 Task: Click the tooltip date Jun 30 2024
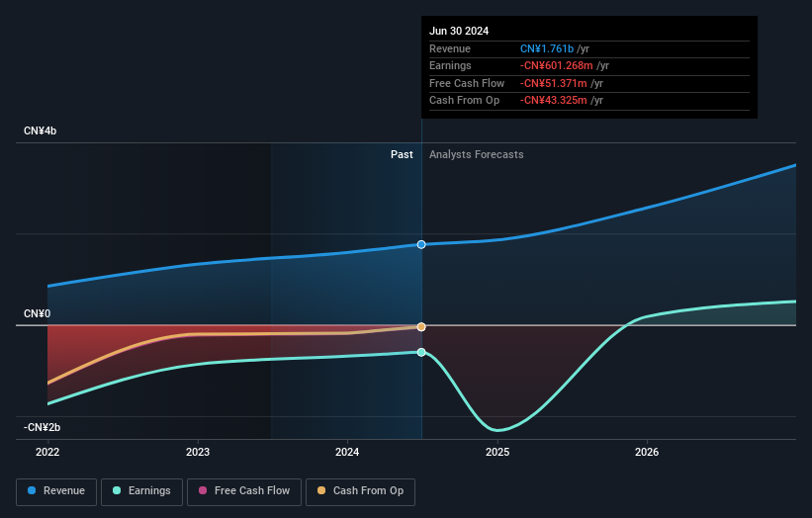pos(459,31)
